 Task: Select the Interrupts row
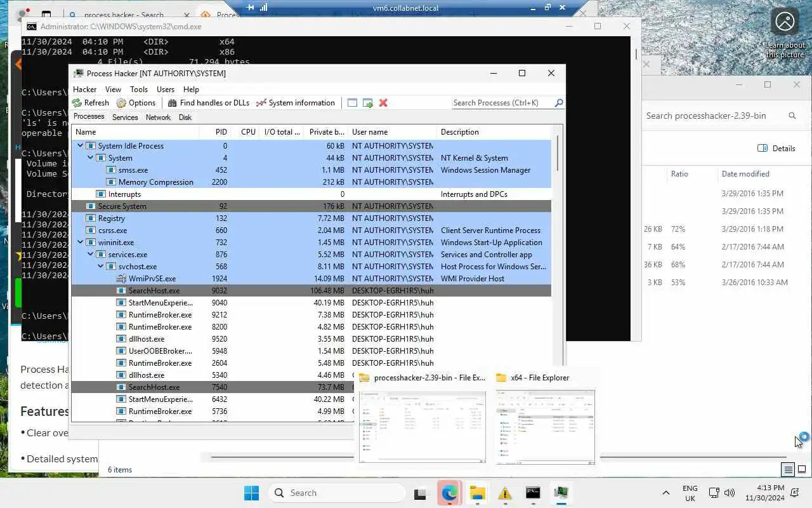[x=311, y=194]
